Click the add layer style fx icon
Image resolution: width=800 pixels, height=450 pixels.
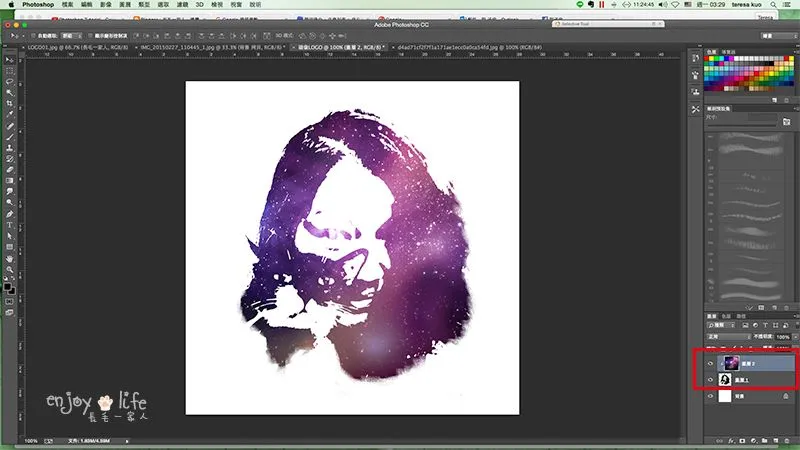(731, 440)
